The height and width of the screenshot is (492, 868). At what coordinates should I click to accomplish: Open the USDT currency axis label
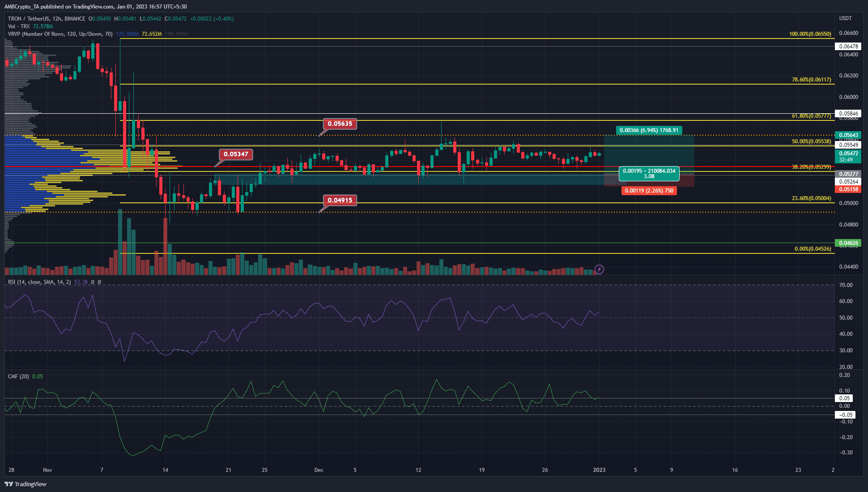(846, 18)
